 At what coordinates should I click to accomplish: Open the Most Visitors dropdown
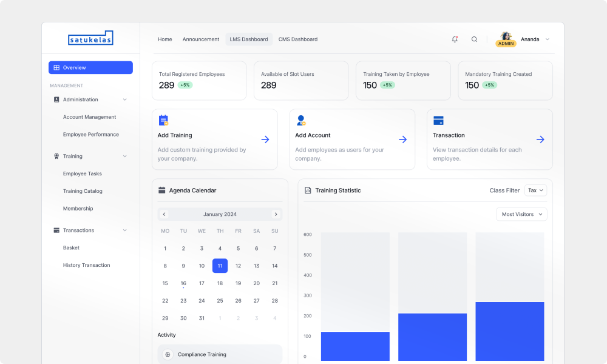pyautogui.click(x=521, y=214)
